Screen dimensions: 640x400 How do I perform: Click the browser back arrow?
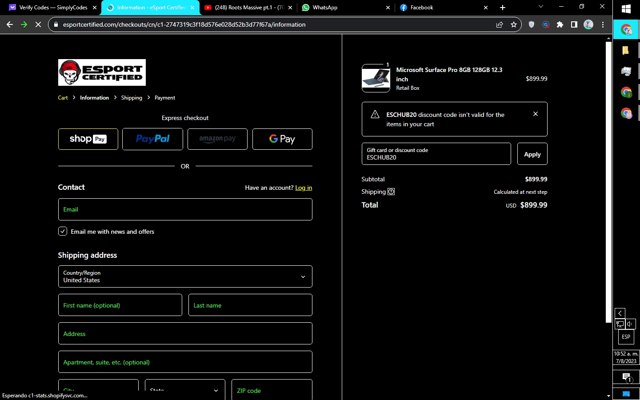(10, 24)
